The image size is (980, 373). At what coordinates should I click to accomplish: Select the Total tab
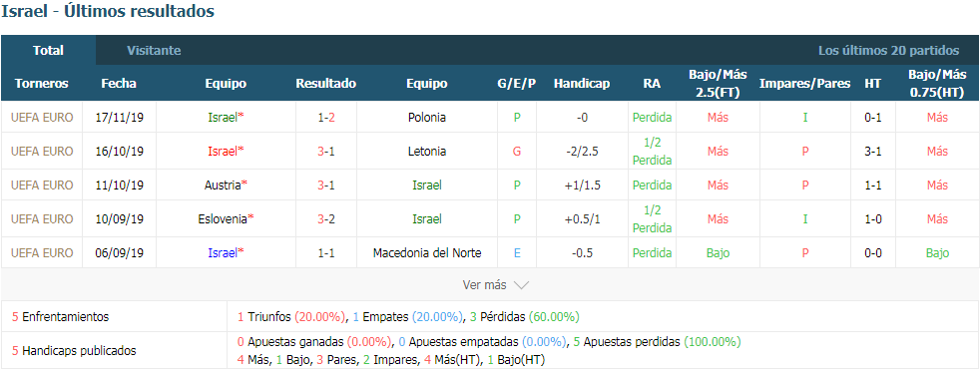coord(48,51)
